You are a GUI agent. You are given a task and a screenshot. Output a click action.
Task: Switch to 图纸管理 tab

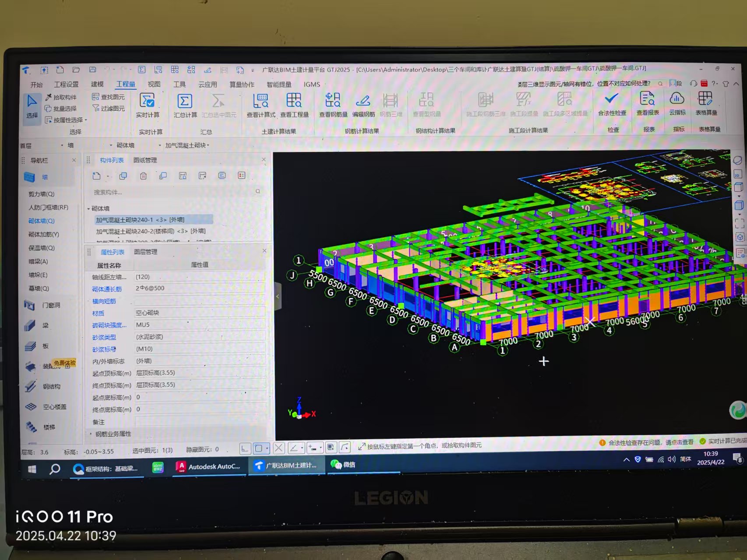145,160
